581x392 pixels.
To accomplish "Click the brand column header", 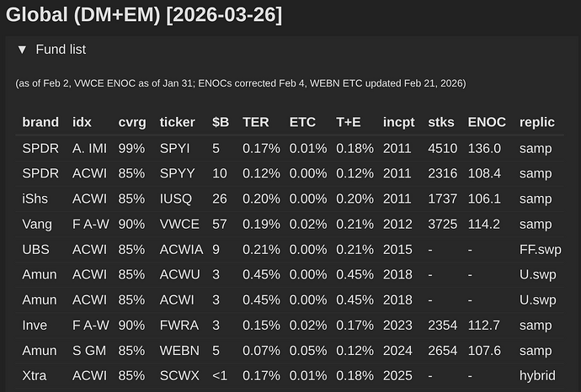I will (x=40, y=122).
